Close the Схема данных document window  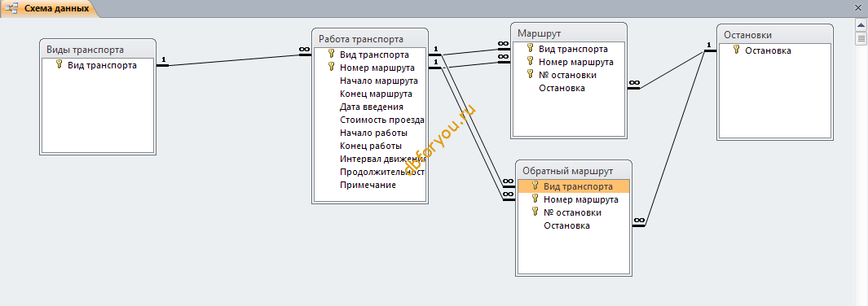coord(858,8)
